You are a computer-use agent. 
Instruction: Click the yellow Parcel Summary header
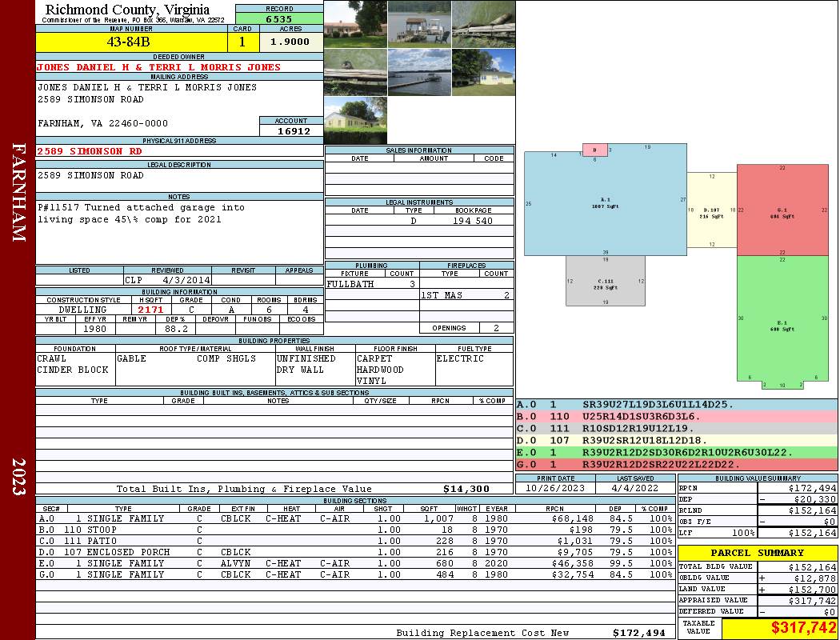point(757,553)
